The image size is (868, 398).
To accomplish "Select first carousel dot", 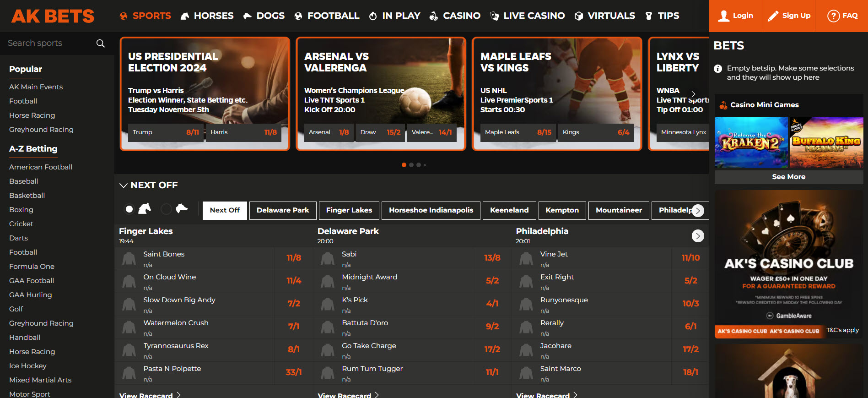I will [404, 165].
